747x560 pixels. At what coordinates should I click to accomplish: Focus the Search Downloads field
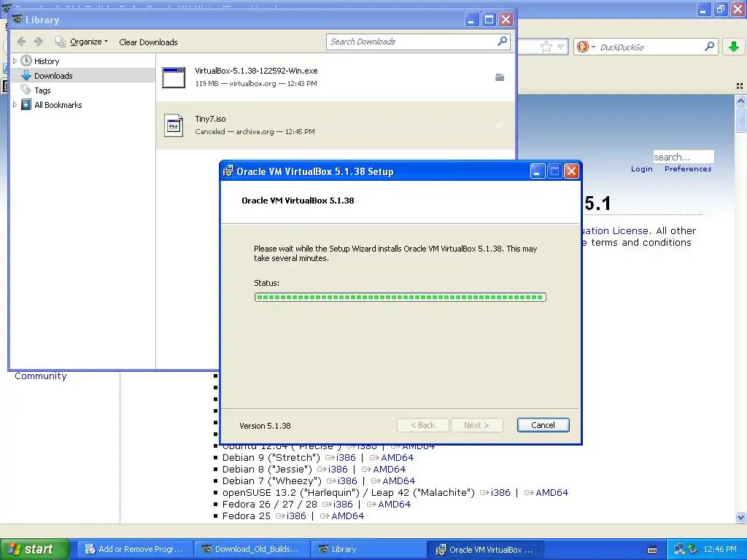(411, 42)
